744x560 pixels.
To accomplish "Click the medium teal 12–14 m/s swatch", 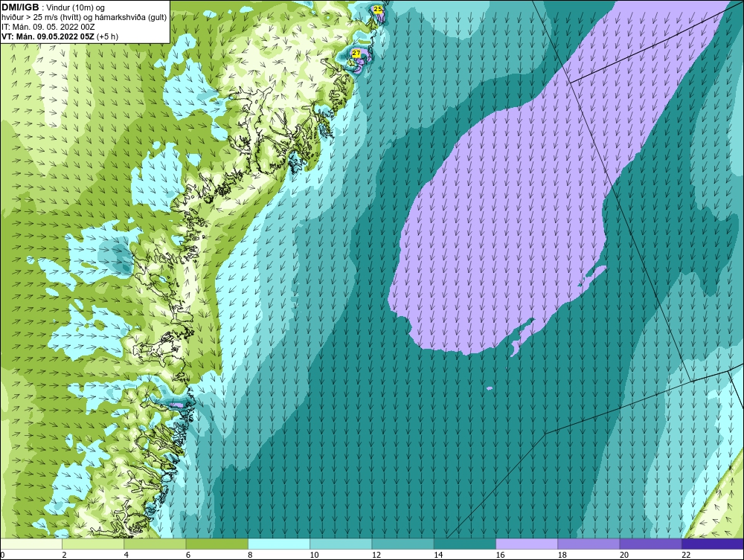I will (x=403, y=544).
